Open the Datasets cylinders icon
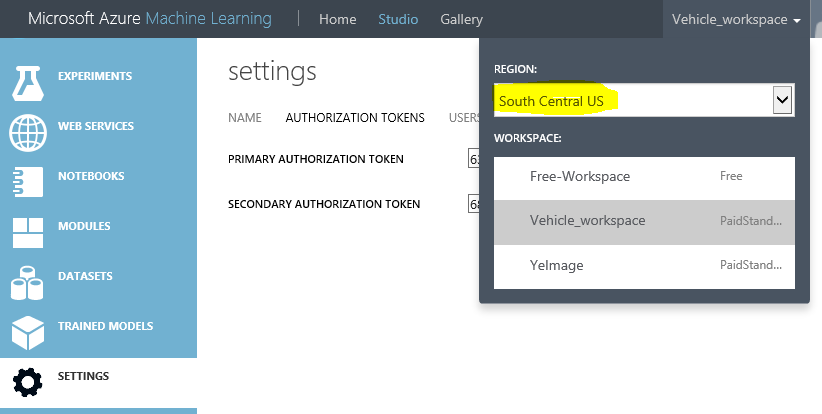The height and width of the screenshot is (414, 822). 27,283
